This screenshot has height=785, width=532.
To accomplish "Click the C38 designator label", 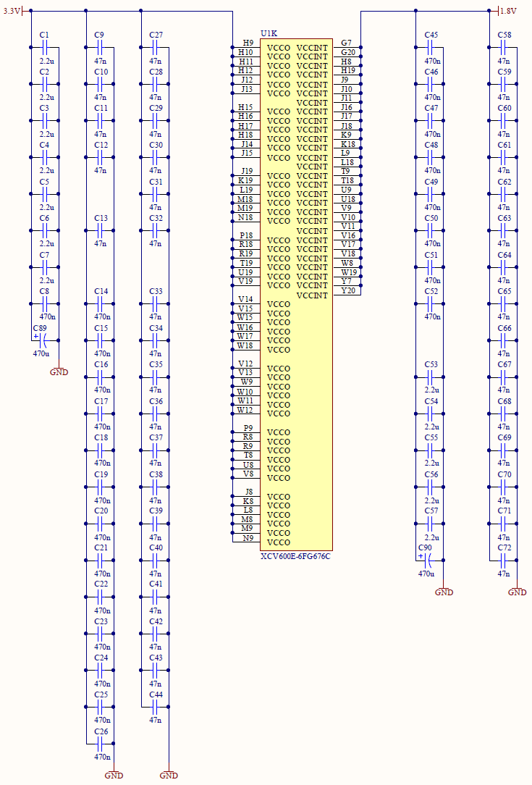I will (156, 474).
